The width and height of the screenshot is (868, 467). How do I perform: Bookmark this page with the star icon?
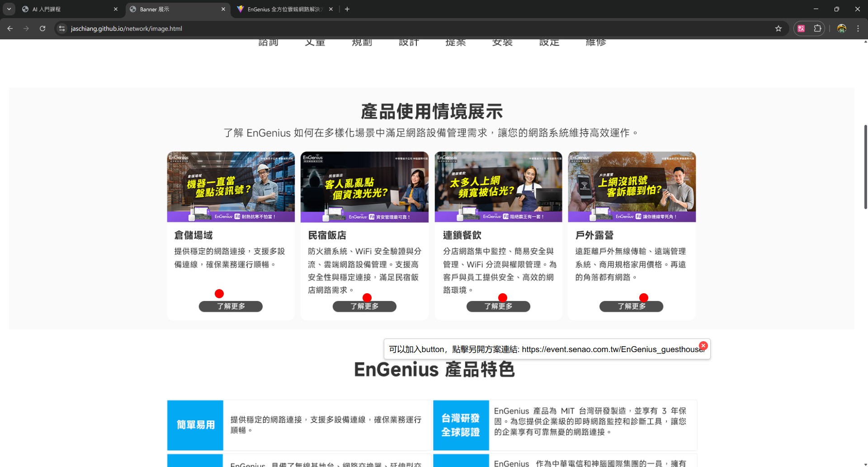click(778, 29)
